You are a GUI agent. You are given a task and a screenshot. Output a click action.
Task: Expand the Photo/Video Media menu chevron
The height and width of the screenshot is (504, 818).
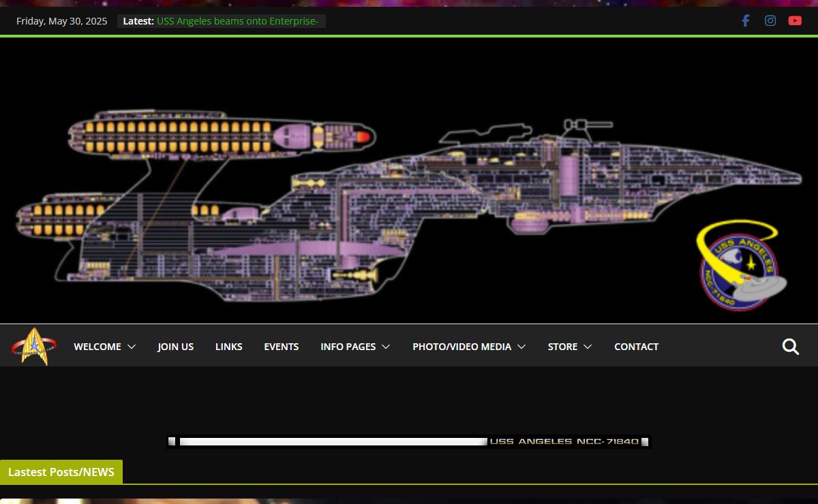pyautogui.click(x=521, y=347)
